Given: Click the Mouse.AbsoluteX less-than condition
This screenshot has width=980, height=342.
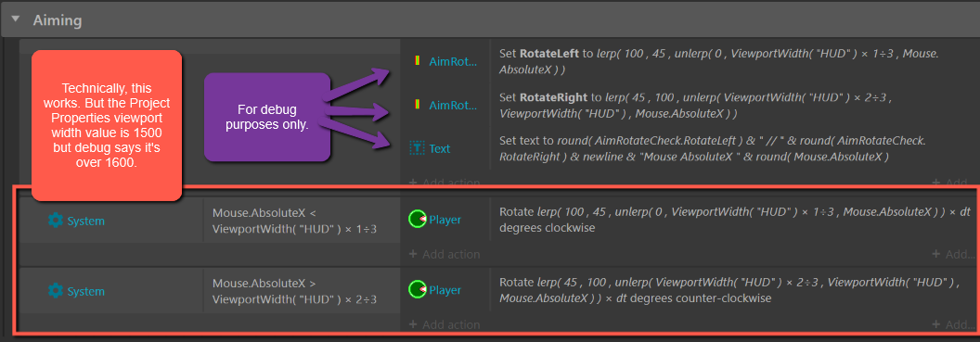Looking at the screenshot, I should (x=294, y=221).
